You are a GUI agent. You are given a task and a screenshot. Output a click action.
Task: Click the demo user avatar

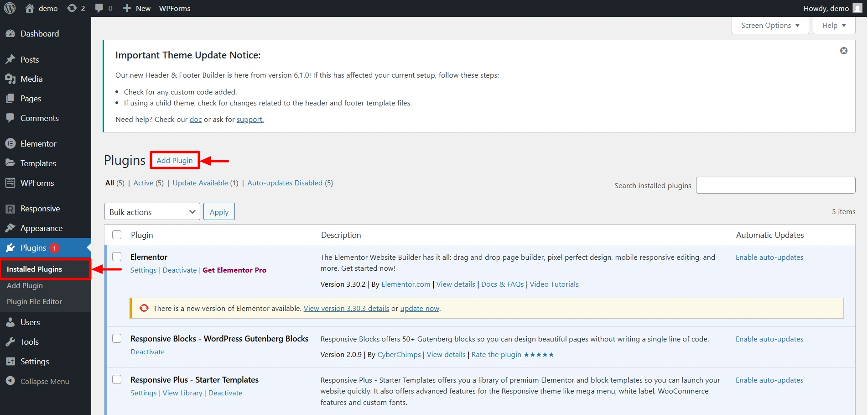point(858,8)
